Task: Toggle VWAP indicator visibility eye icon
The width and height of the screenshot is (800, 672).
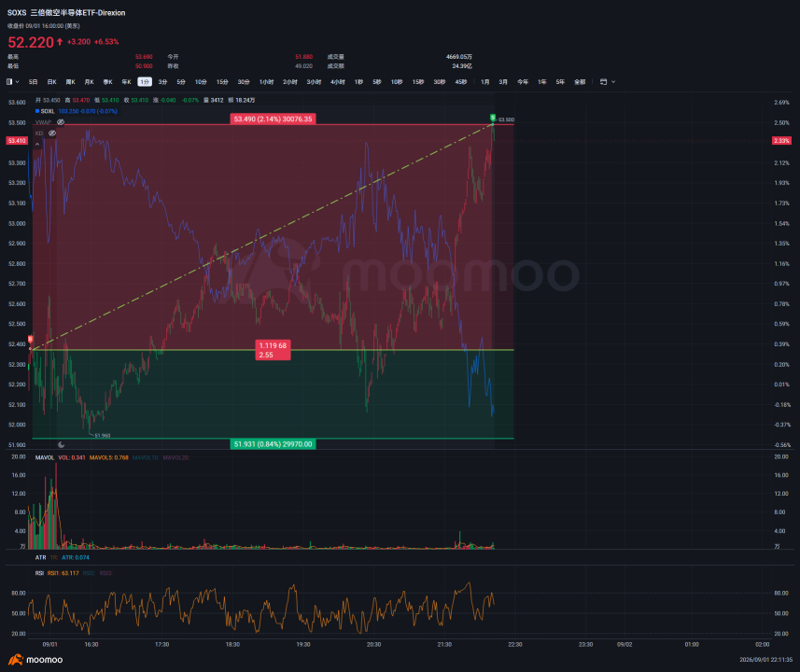Action: coord(61,122)
